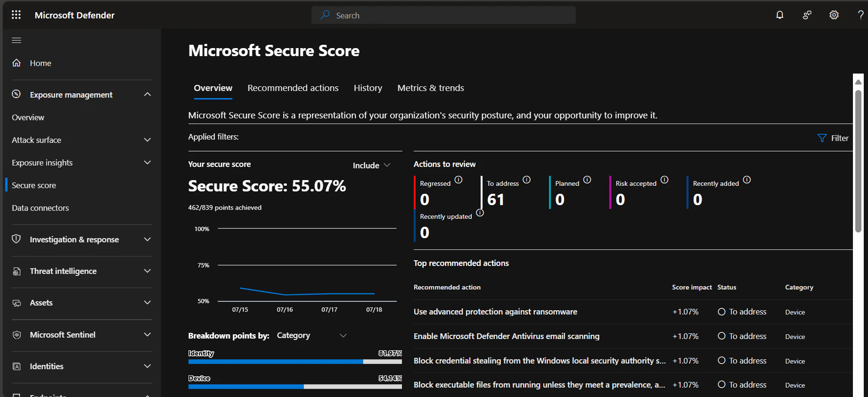
Task: Click the info icon next to Regressed
Action: click(x=459, y=180)
